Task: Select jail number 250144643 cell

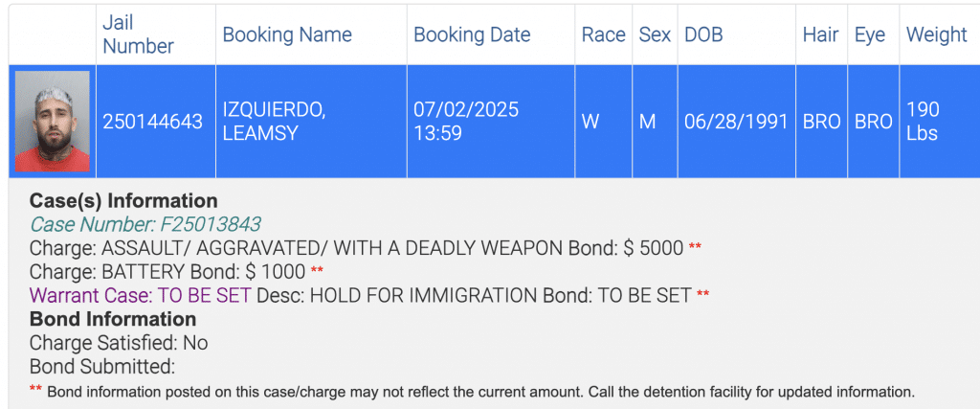Action: pyautogui.click(x=153, y=122)
